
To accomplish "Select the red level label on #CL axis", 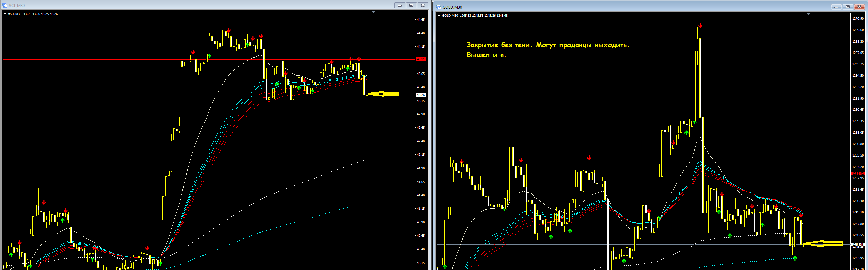I will [x=421, y=59].
